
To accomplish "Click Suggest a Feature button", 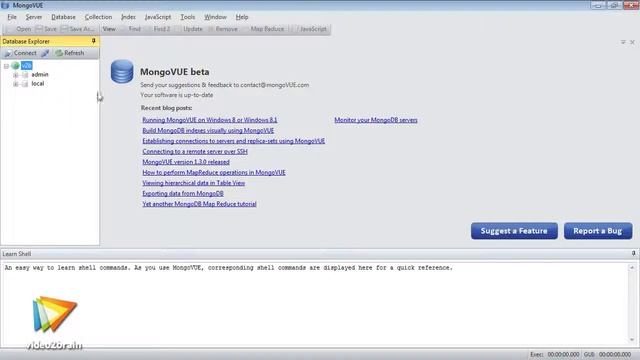I will tap(514, 231).
